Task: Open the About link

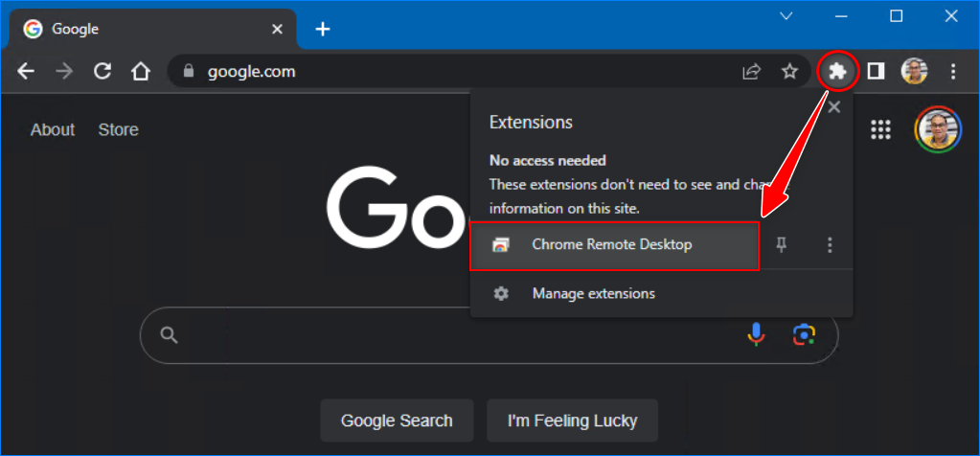Action: pyautogui.click(x=53, y=130)
